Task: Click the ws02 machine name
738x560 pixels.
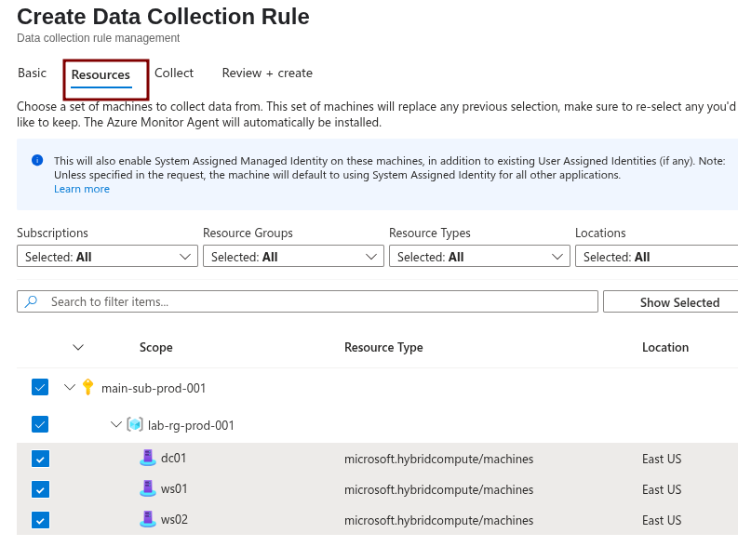Action: pyautogui.click(x=174, y=519)
